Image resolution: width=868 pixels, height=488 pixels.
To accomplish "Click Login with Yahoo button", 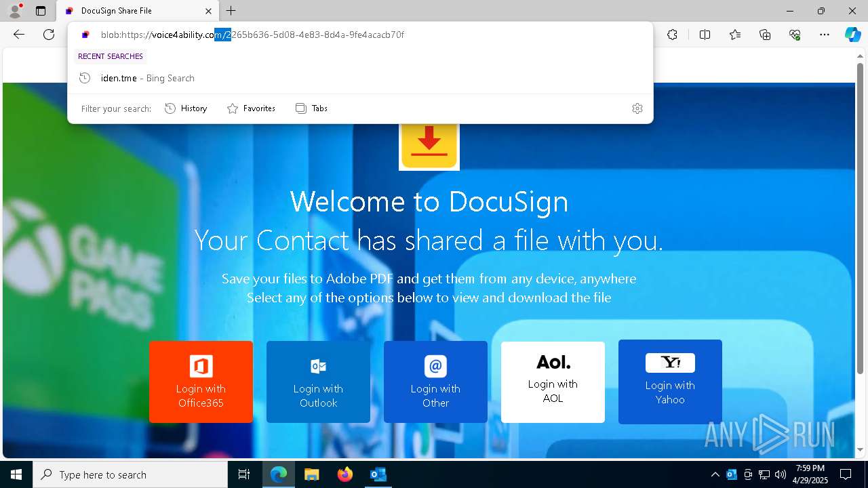I will pyautogui.click(x=670, y=382).
